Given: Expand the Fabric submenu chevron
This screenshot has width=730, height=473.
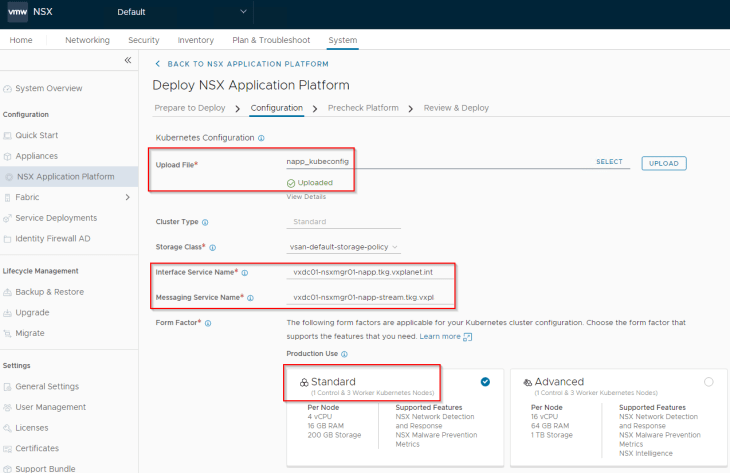Looking at the screenshot, I should coord(128,197).
